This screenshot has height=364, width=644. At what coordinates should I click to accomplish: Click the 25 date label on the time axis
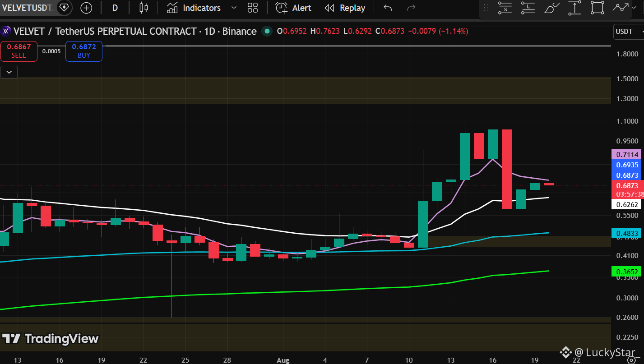pyautogui.click(x=185, y=360)
